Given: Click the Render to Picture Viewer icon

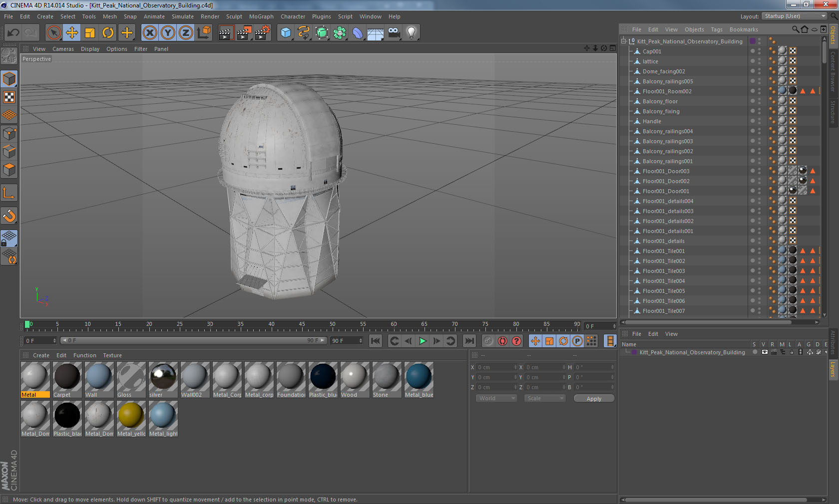Looking at the screenshot, I should point(244,33).
